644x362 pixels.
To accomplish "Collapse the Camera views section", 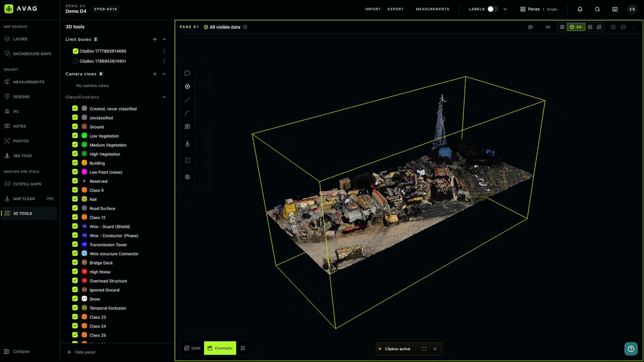I will coord(164,74).
